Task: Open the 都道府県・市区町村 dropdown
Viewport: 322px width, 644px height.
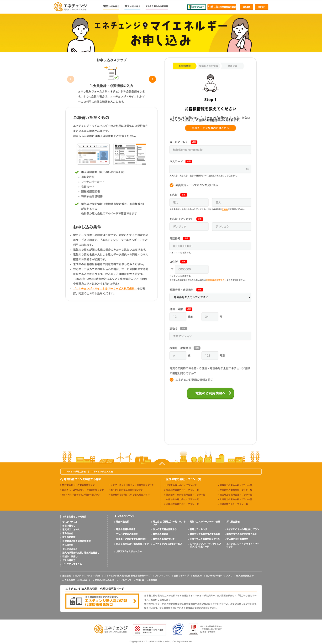Action: pos(210,297)
